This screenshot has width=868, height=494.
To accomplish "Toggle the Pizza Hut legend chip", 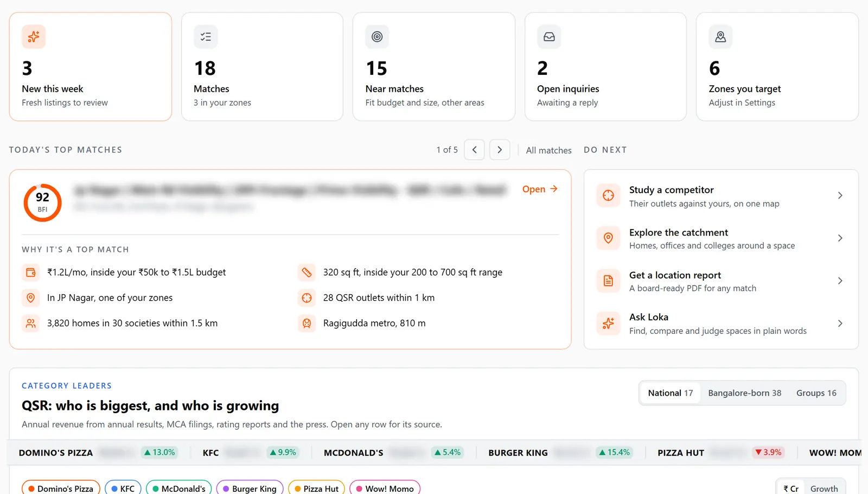I will 316,489.
